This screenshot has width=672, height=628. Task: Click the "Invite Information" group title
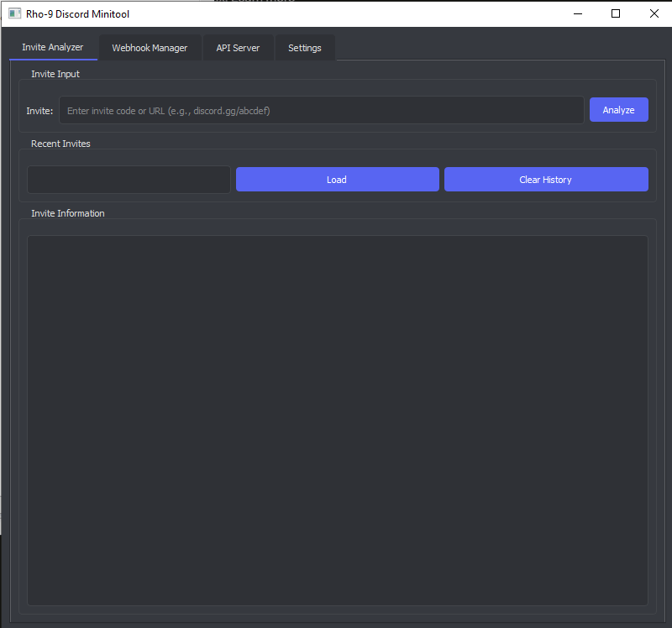pyautogui.click(x=68, y=213)
